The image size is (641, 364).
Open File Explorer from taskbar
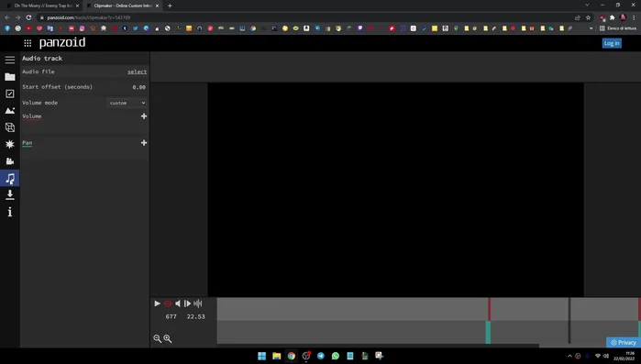coord(277,356)
